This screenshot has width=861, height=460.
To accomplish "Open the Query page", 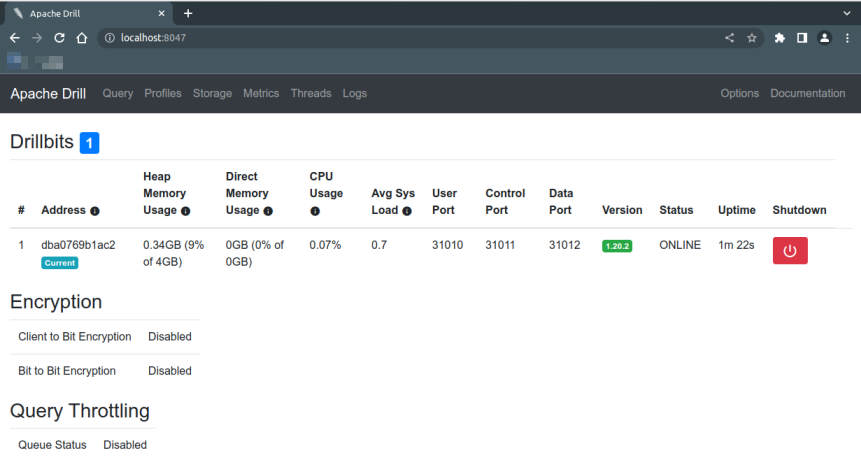I will pyautogui.click(x=118, y=93).
